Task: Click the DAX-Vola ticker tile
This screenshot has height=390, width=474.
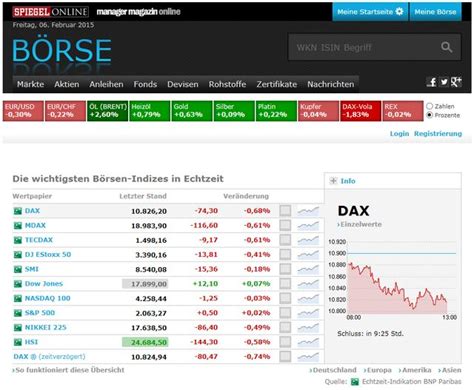Action: 360,111
